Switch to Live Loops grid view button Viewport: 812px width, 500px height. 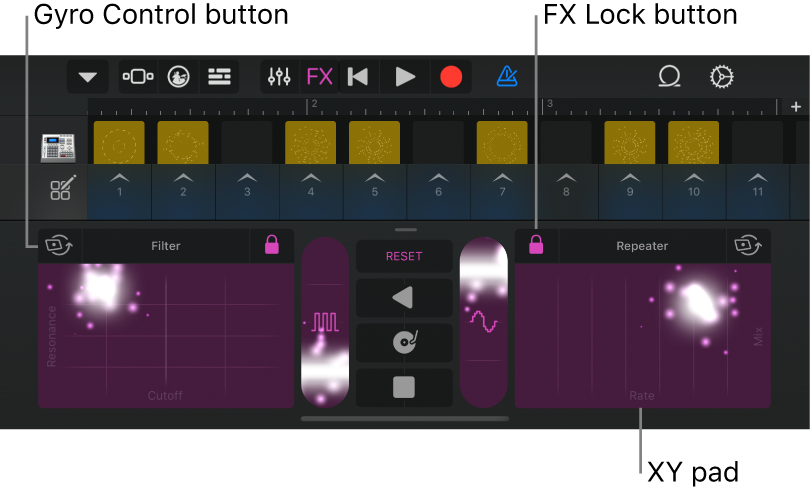138,77
